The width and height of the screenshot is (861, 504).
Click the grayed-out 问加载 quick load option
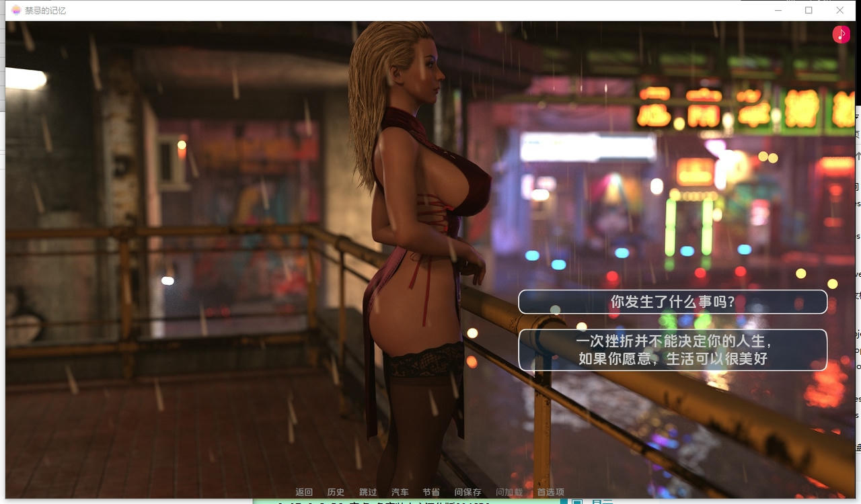point(509,492)
